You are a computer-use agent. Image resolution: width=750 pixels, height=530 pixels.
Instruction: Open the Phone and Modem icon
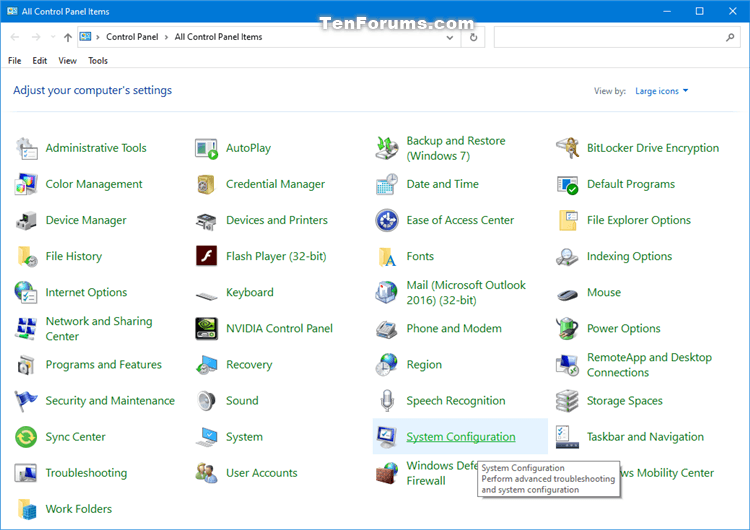387,329
